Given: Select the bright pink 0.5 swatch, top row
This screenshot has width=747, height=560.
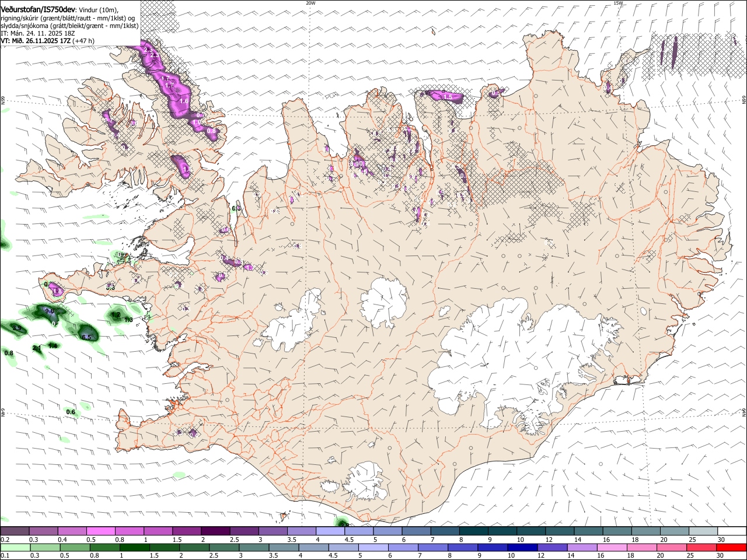Looking at the screenshot, I should [100, 531].
